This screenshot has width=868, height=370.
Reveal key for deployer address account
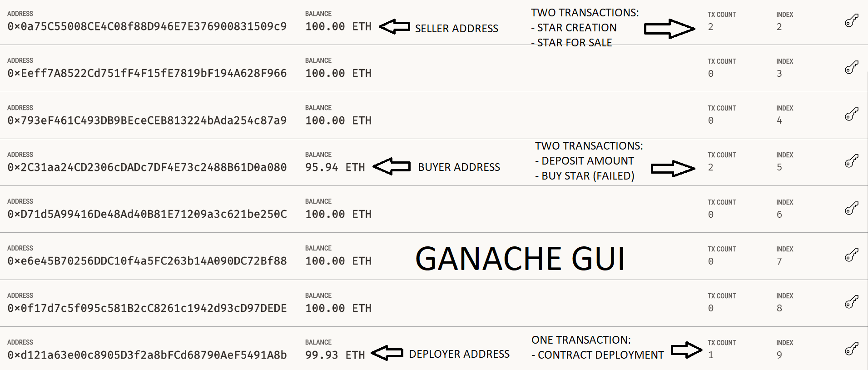click(851, 349)
